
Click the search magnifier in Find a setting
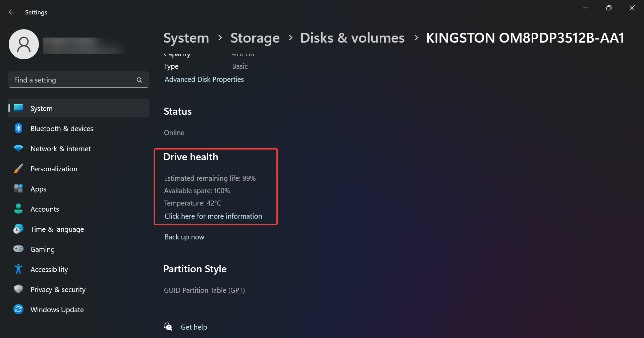pos(139,80)
